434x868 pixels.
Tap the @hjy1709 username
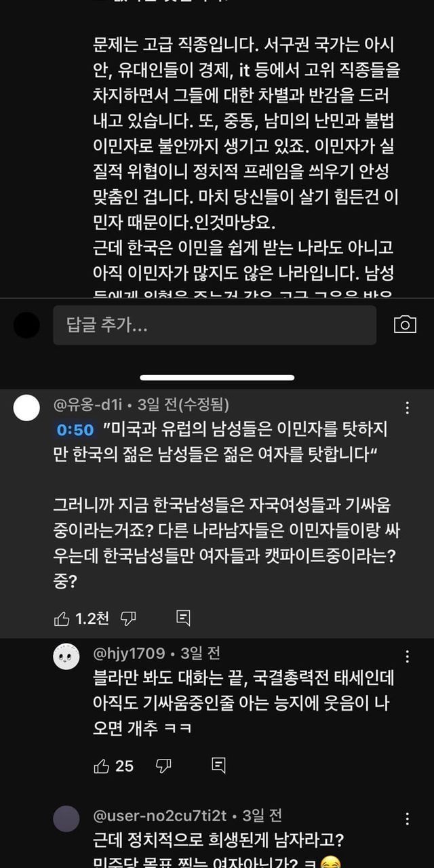[x=129, y=654]
